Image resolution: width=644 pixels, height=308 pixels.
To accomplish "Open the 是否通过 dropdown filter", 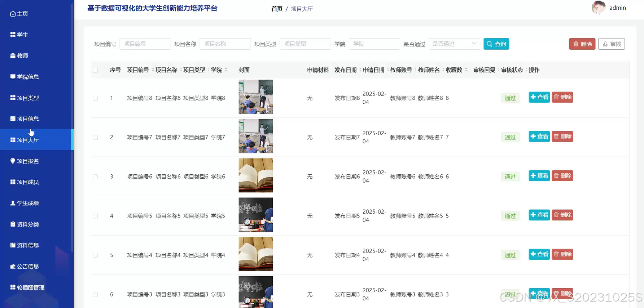I will point(454,44).
